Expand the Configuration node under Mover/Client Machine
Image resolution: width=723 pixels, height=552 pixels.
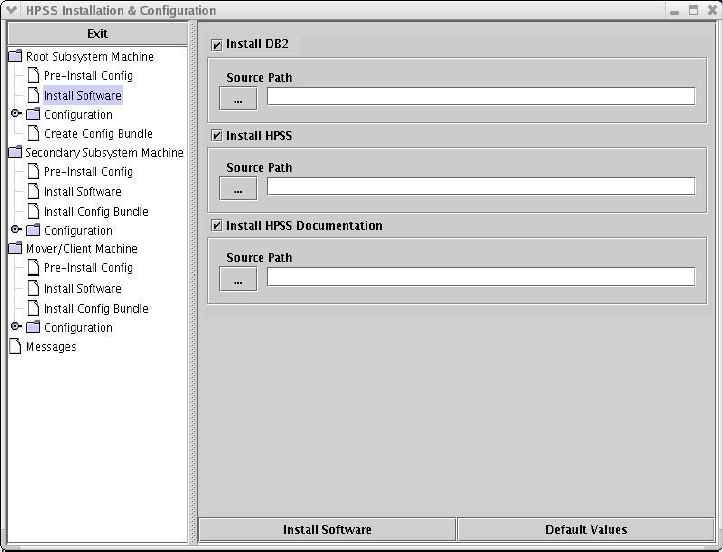click(16, 326)
